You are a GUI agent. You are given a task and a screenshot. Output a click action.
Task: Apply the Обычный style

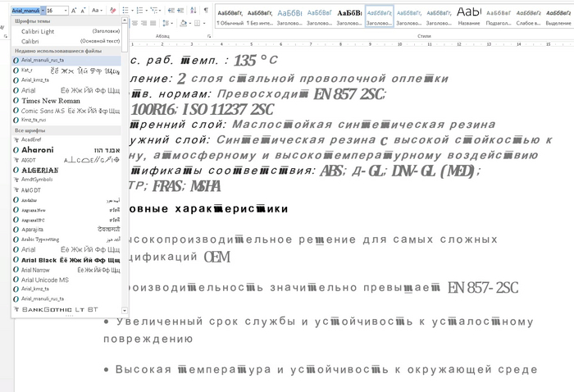231,16
